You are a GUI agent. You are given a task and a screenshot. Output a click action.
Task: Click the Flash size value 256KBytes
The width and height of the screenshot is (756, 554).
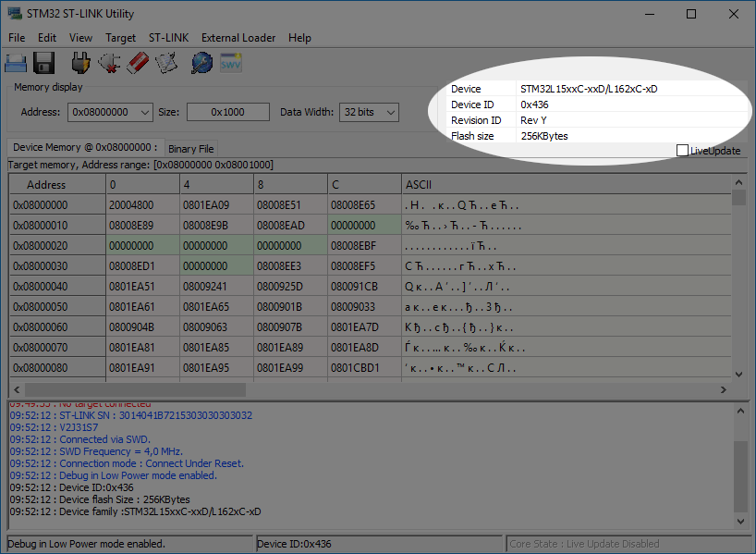pos(544,136)
